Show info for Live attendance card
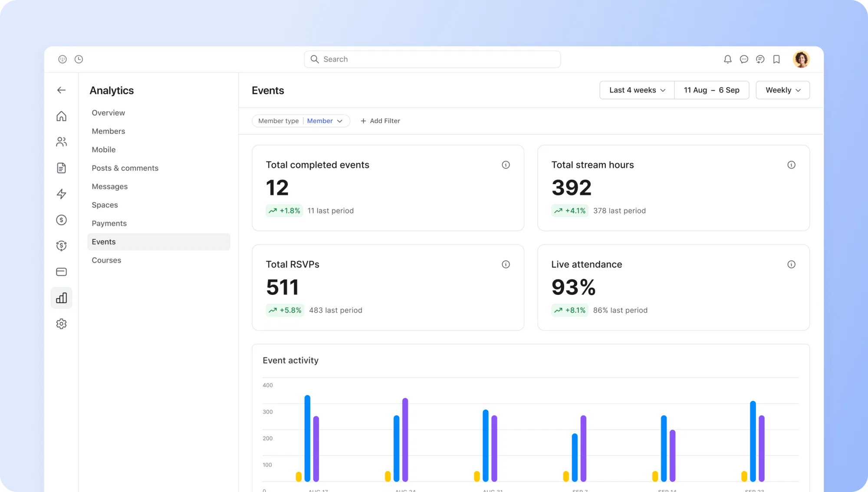 coord(791,264)
